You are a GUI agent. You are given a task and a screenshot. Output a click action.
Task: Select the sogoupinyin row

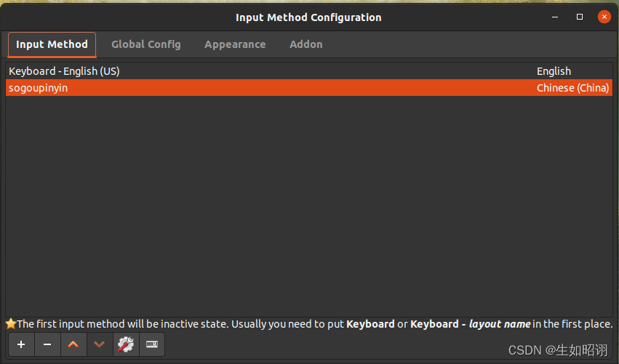309,88
